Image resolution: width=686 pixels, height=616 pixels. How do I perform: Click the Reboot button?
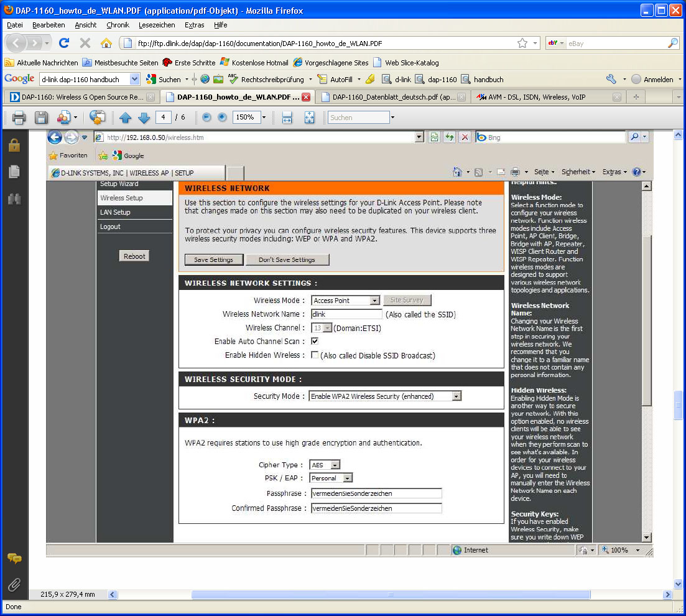click(134, 256)
